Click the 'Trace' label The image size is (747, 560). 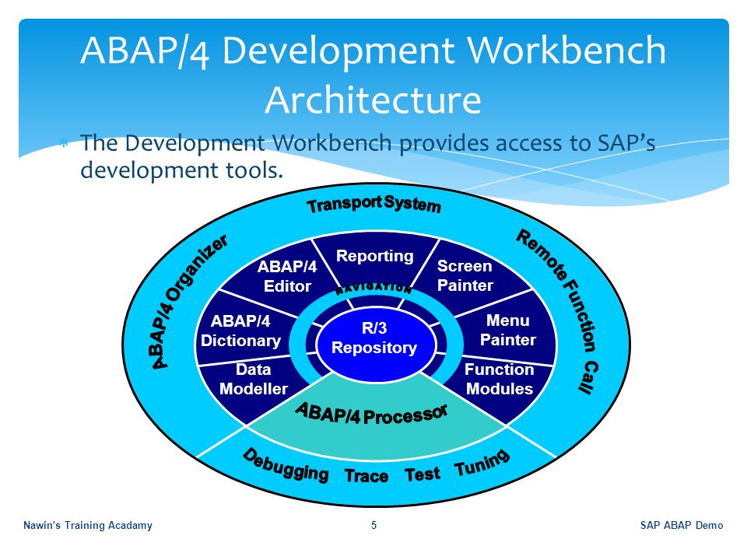[366, 476]
